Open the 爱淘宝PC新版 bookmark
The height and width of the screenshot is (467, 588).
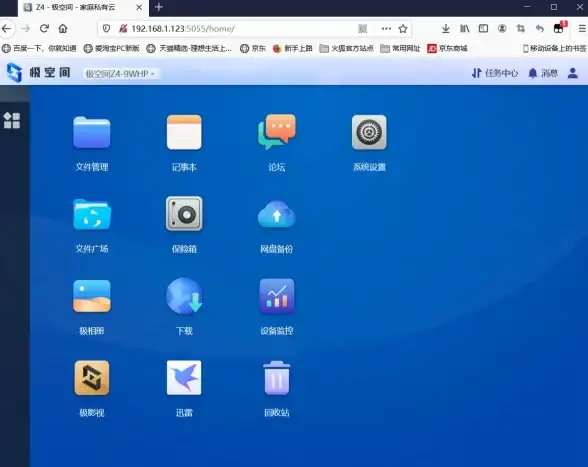click(x=111, y=48)
